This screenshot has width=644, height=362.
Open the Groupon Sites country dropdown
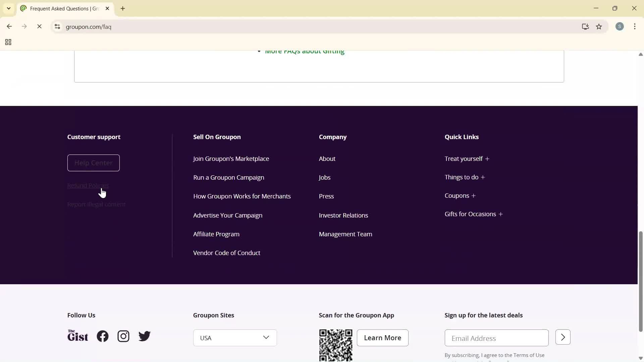(235, 338)
